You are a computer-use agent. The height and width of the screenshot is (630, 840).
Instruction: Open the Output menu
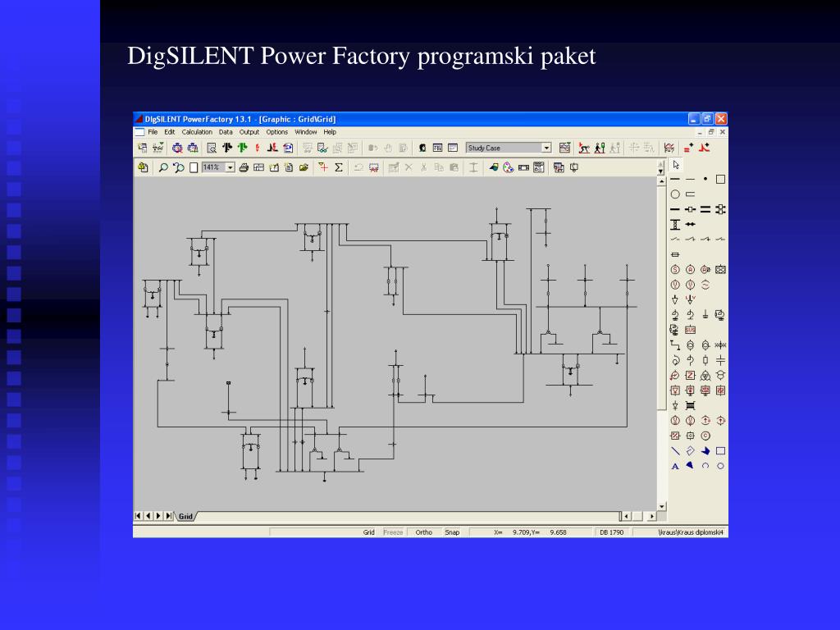click(249, 132)
